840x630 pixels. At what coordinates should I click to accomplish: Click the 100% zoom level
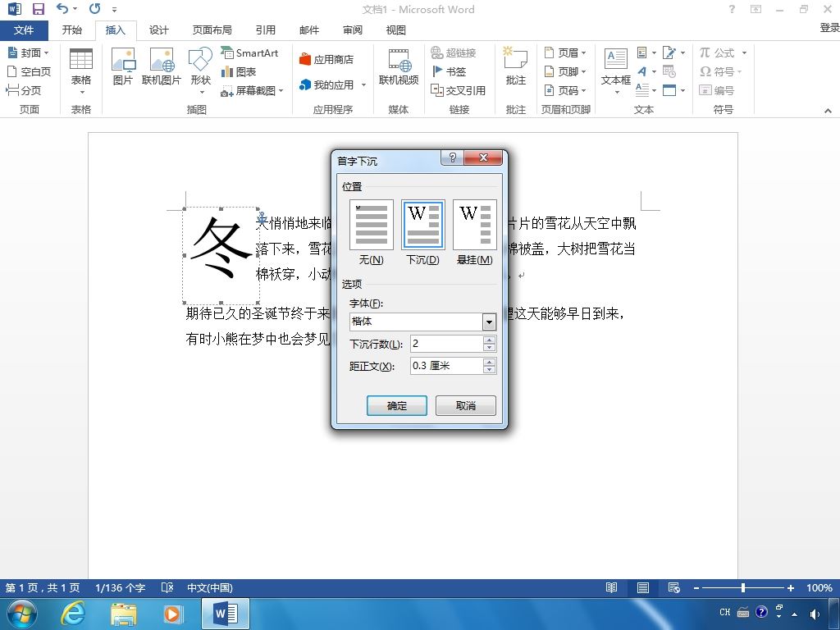819,587
